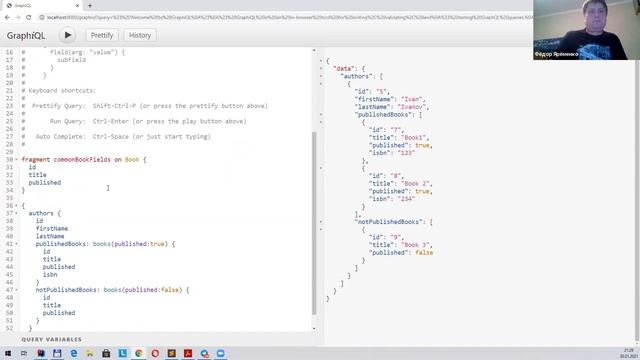
Task: Collapse the "data" object in results
Action: click(x=321, y=69)
